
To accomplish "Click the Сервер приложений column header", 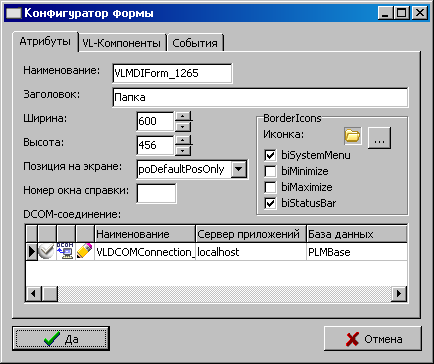I will (251, 234).
